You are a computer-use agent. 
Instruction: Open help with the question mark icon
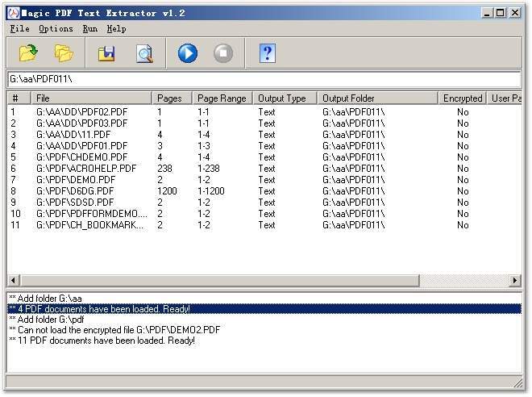pos(268,53)
